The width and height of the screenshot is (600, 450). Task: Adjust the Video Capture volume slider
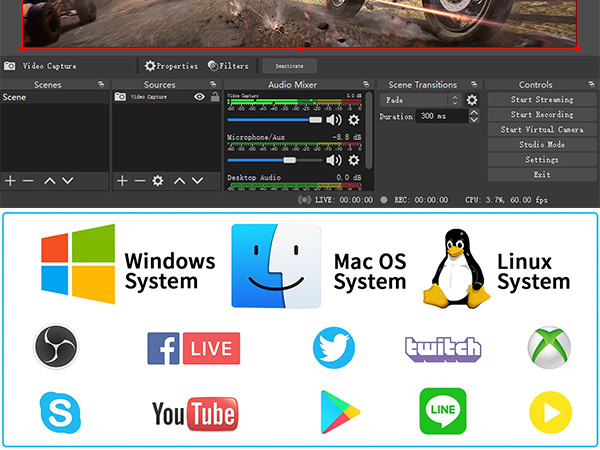tap(275, 120)
